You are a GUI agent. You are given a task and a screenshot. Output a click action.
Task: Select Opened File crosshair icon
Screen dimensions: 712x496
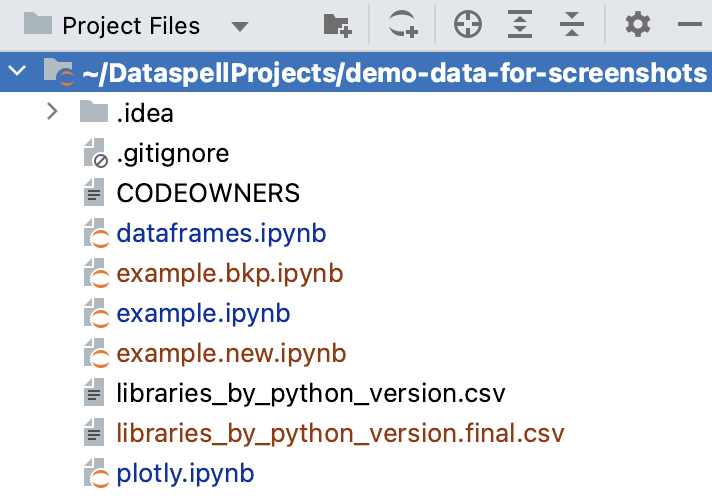click(468, 25)
